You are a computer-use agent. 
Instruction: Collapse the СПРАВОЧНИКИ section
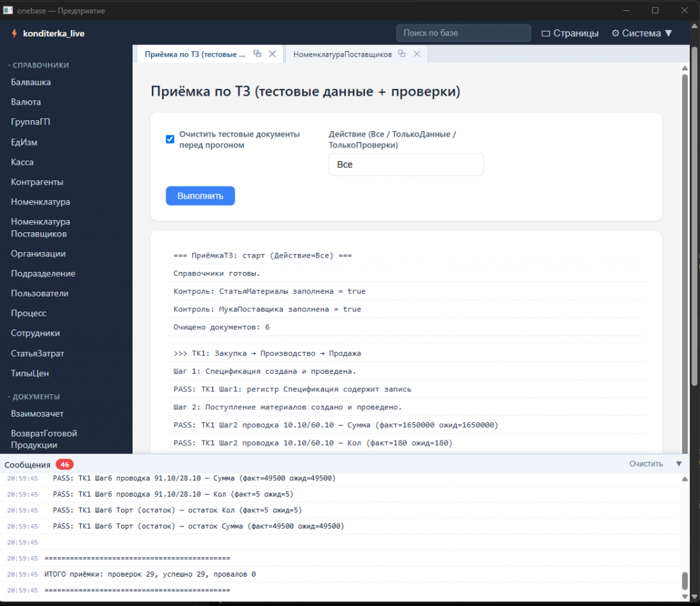[38, 65]
